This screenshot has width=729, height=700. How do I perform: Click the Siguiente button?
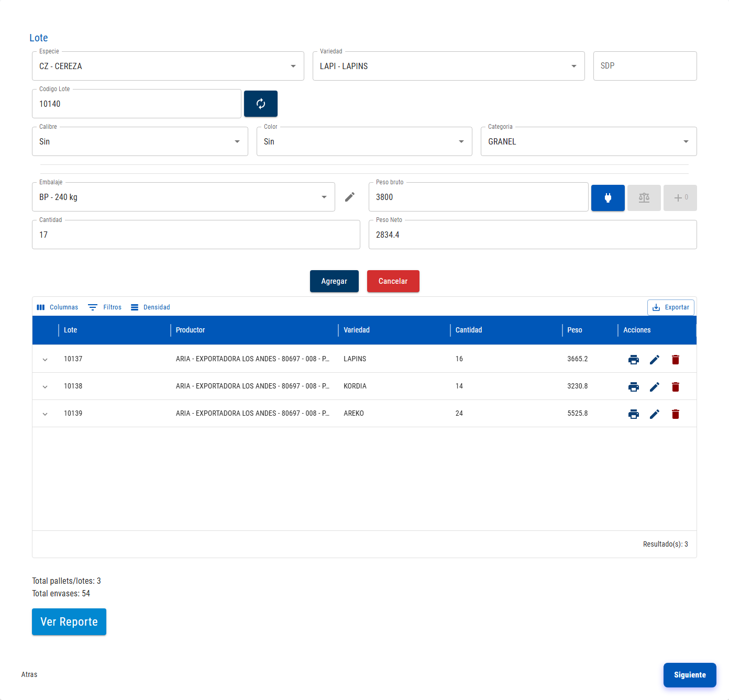(690, 675)
